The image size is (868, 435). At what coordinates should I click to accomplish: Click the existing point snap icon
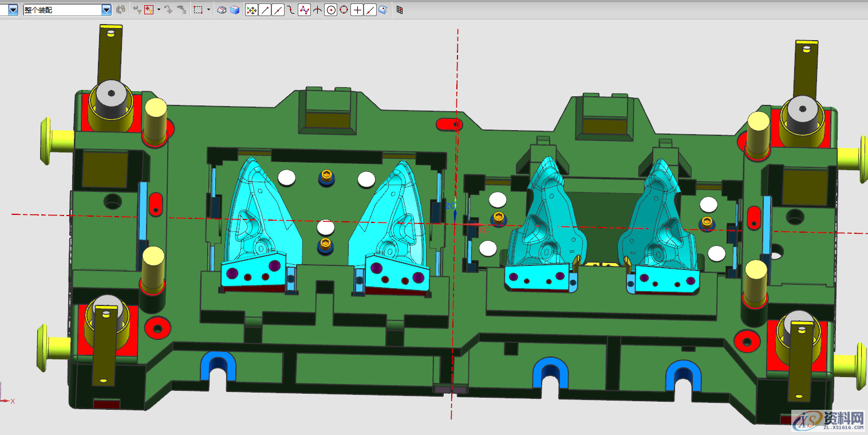coord(357,10)
